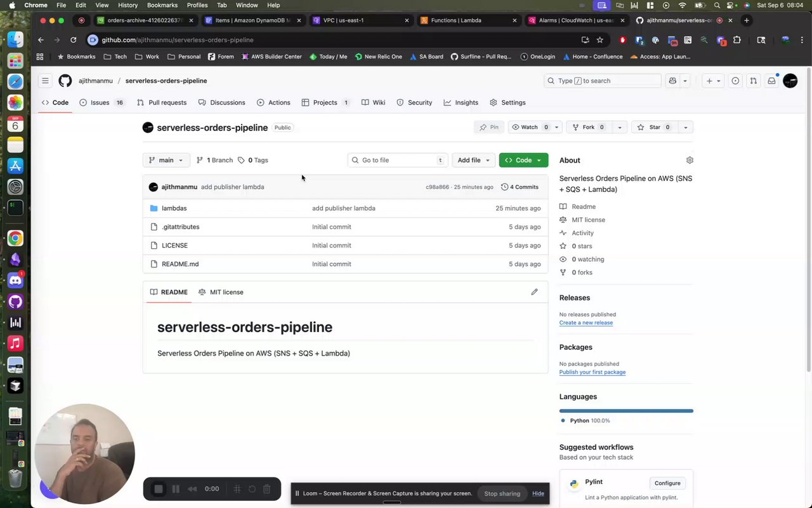Image resolution: width=812 pixels, height=508 pixels.
Task: Open the browser extensions puzzle icon
Action: coord(737,39)
